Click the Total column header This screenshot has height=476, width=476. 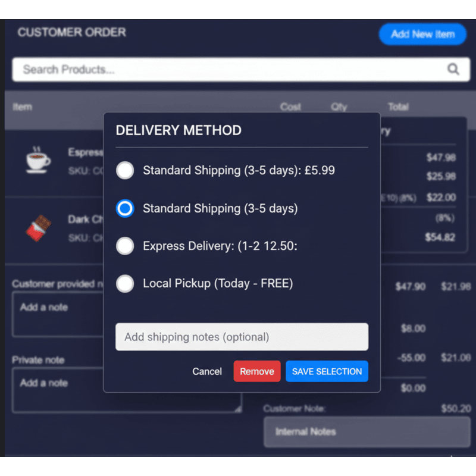pos(398,107)
